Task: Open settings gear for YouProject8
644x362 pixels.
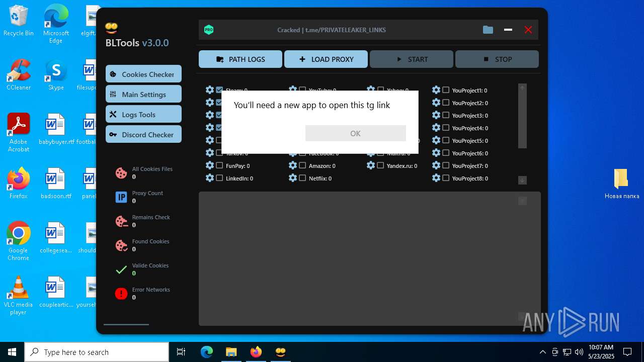Action: tap(436, 178)
